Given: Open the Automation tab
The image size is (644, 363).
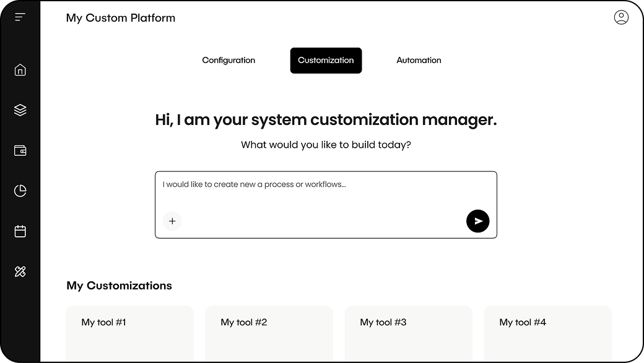Looking at the screenshot, I should [x=419, y=60].
